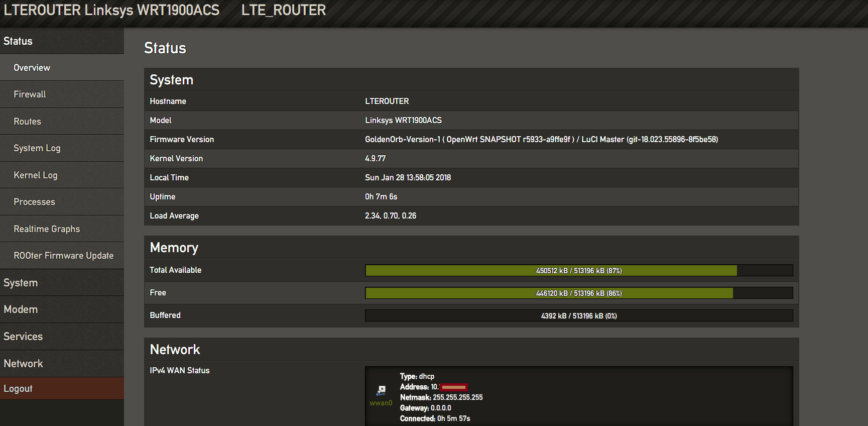This screenshot has width=868, height=426.
Task: Go to the Routes page
Action: [x=27, y=122]
